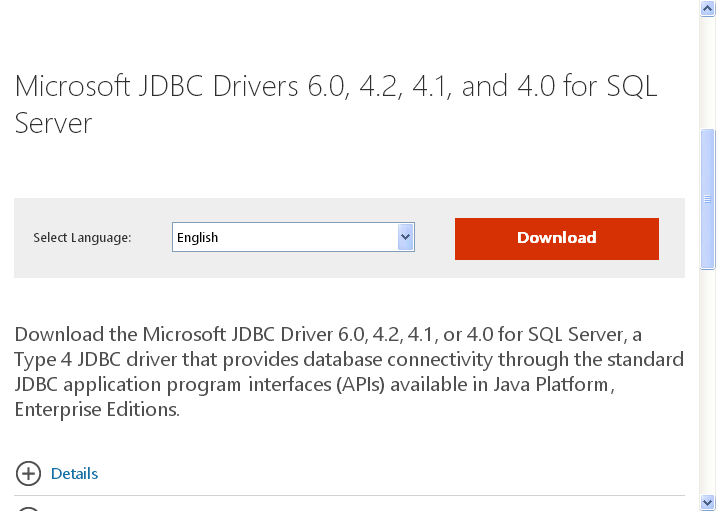Image resolution: width=716 pixels, height=511 pixels.
Task: Click the driver description paragraph
Action: pyautogui.click(x=349, y=372)
